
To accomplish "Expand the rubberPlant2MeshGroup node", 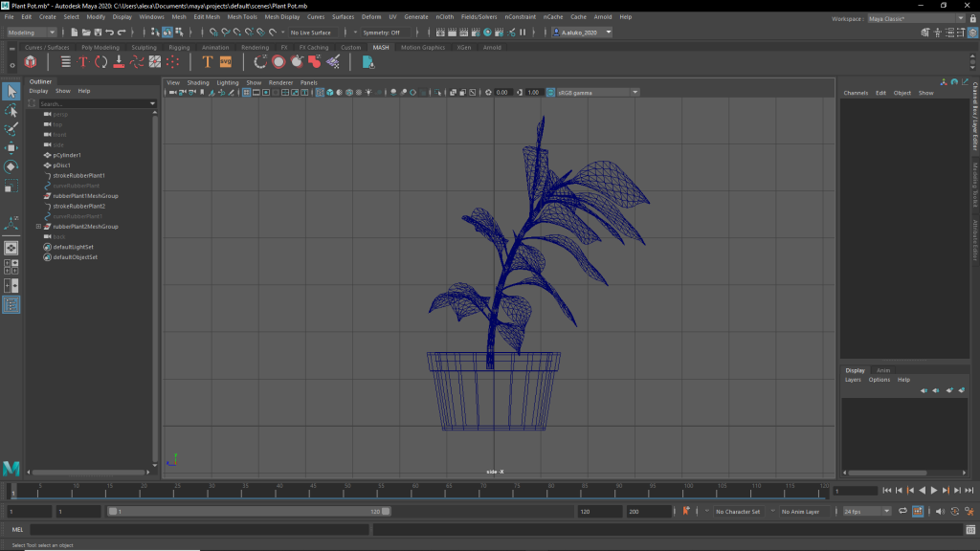I will tap(38, 227).
